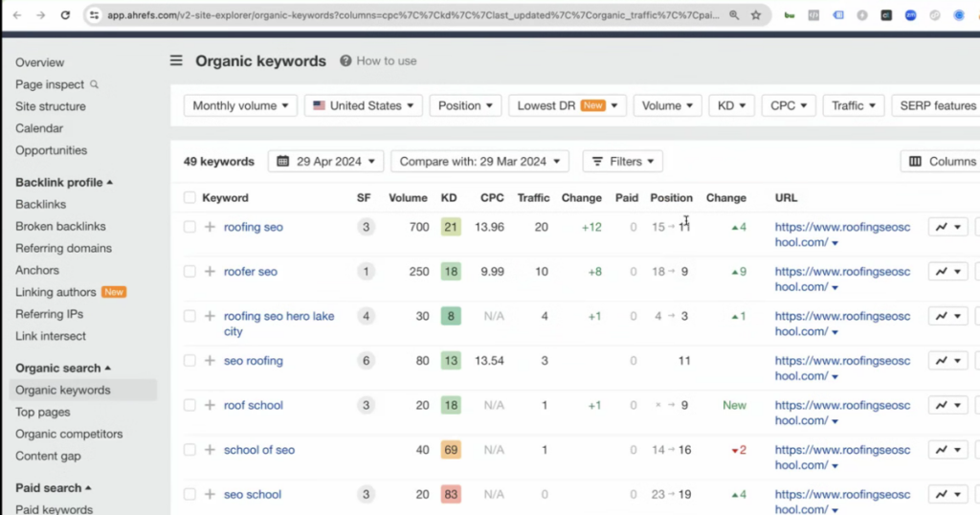Image resolution: width=980 pixels, height=515 pixels.
Task: Open Backlinks in the sidebar
Action: click(x=40, y=205)
